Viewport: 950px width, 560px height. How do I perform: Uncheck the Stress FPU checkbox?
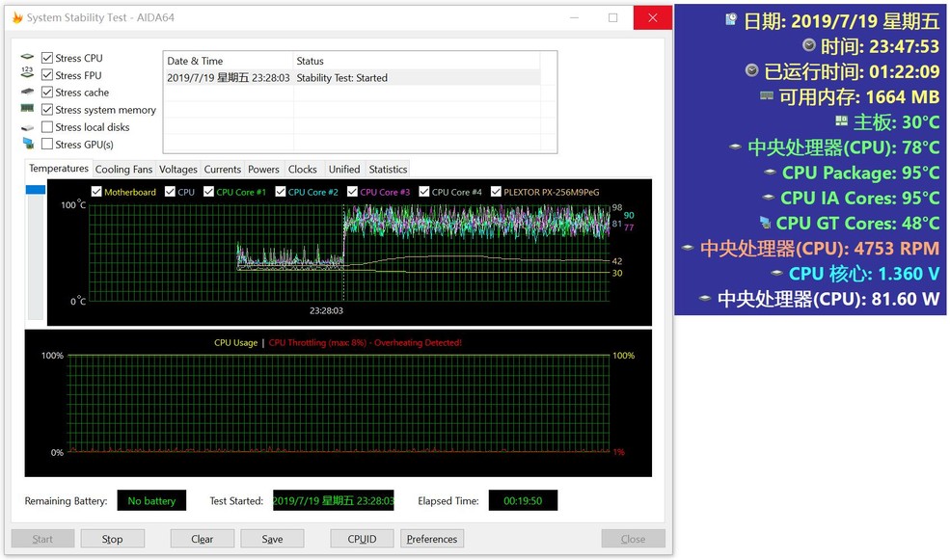pyautogui.click(x=46, y=74)
